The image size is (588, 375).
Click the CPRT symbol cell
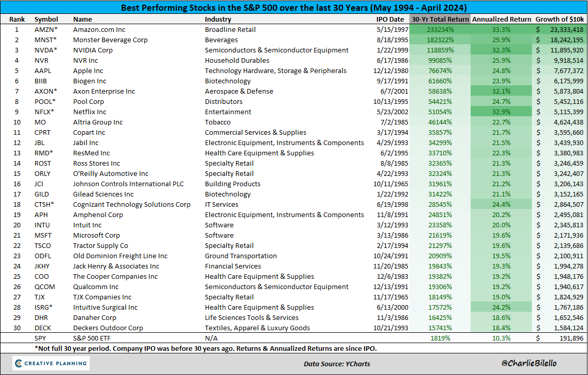[42, 133]
